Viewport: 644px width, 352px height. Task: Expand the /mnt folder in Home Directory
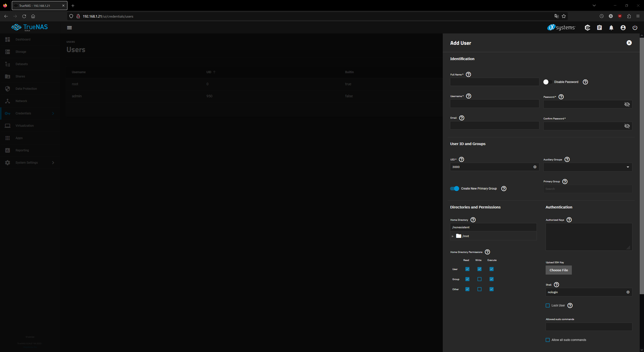coord(453,236)
